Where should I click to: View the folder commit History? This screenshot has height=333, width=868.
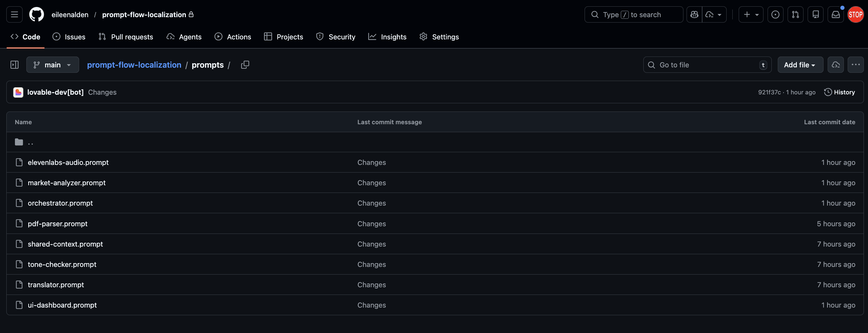pos(839,92)
